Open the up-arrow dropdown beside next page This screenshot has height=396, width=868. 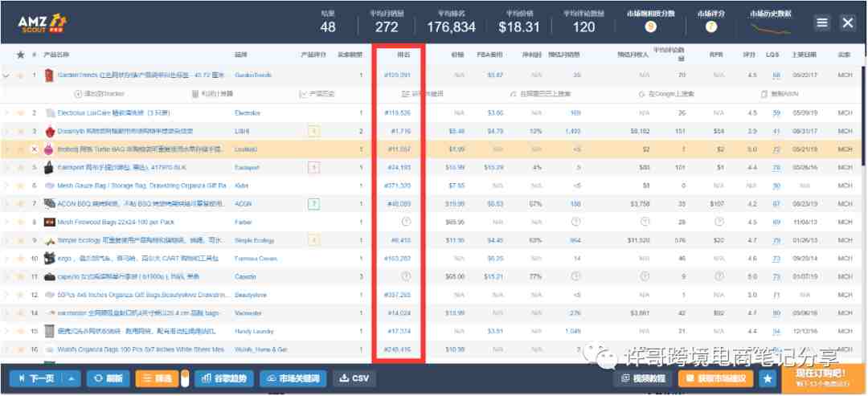[x=72, y=379]
